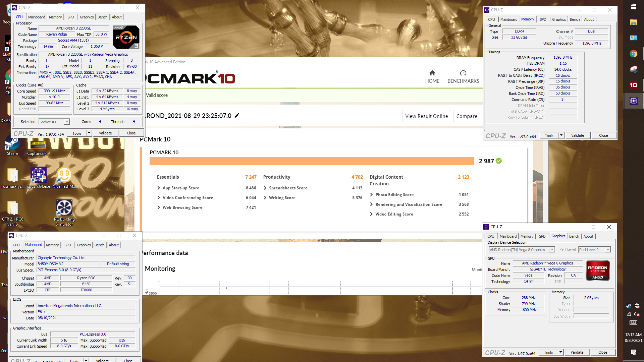Expand Video Conferencing Score details
The image size is (644, 362).
159,198
